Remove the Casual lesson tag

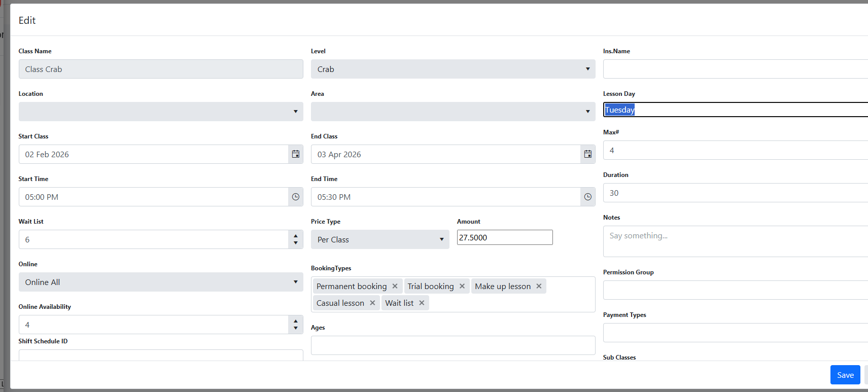point(372,303)
